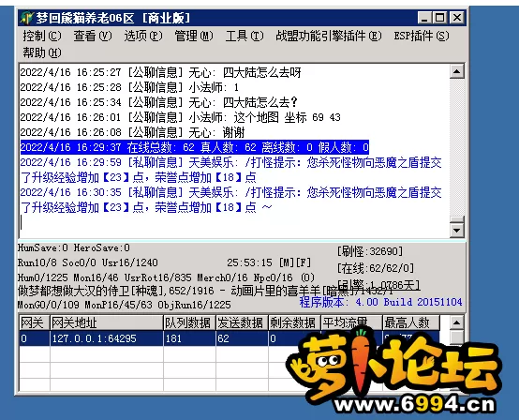Maximize the 梦回熊猫养老06区 window

click(440, 17)
